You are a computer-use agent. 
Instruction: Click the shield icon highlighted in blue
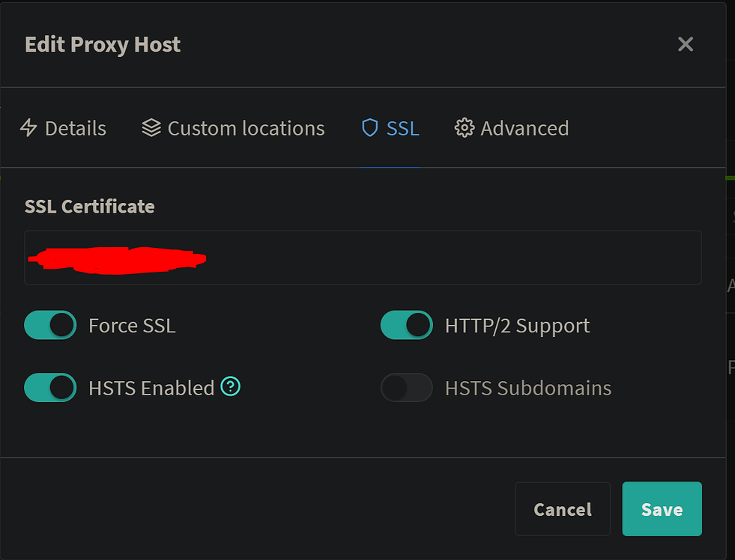pos(370,128)
